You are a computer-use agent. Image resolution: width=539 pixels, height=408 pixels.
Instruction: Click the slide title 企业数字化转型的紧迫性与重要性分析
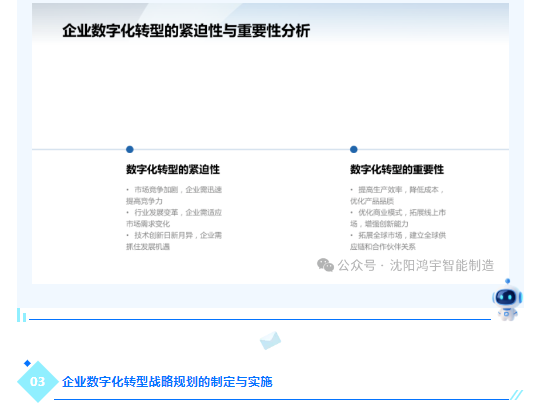[x=186, y=31]
